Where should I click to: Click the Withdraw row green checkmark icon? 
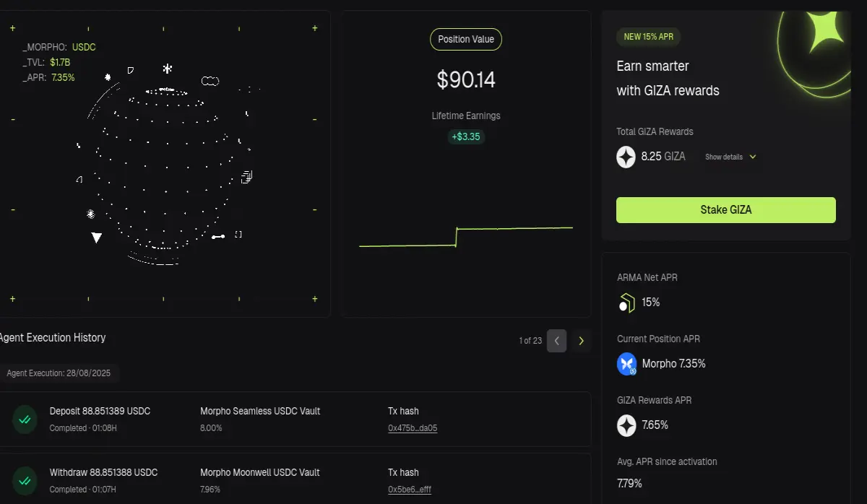tap(25, 481)
